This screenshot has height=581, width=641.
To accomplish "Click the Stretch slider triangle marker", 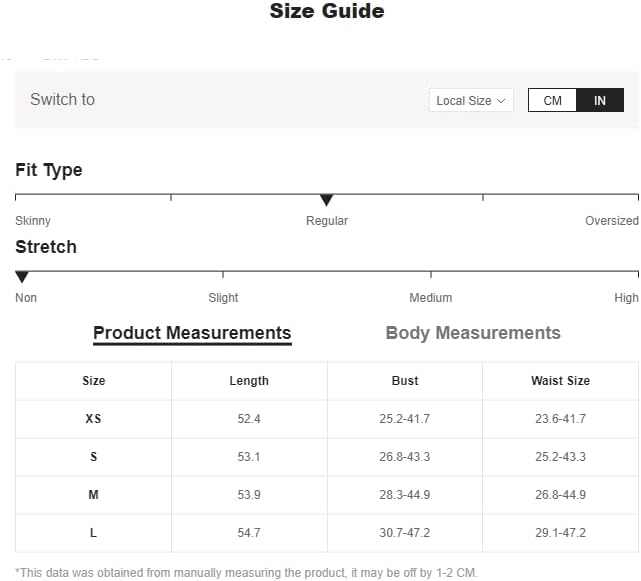I will pos(22,277).
